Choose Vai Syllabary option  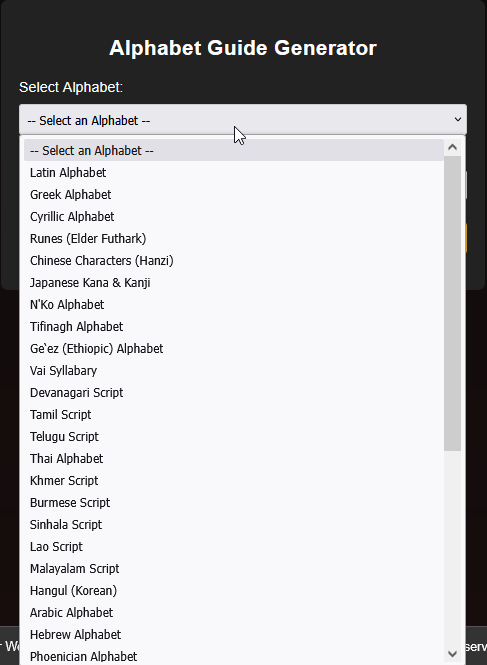click(x=234, y=371)
